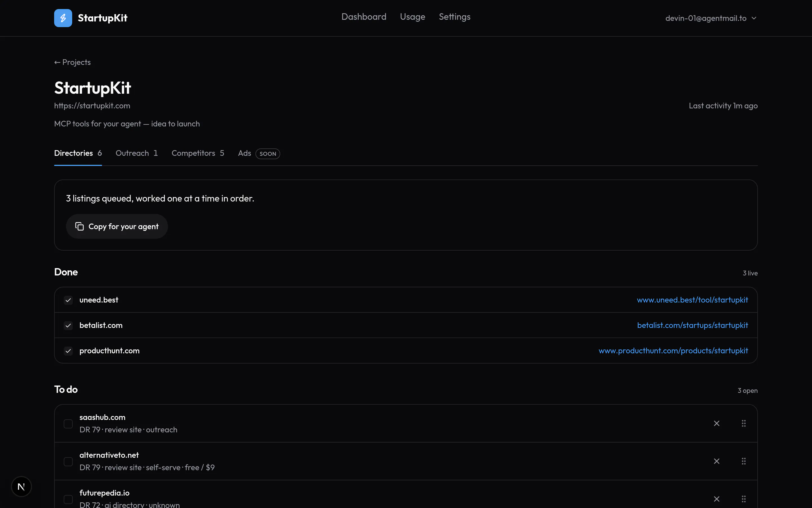This screenshot has width=812, height=508.
Task: Uncheck the uneed.best checkbox
Action: click(68, 300)
